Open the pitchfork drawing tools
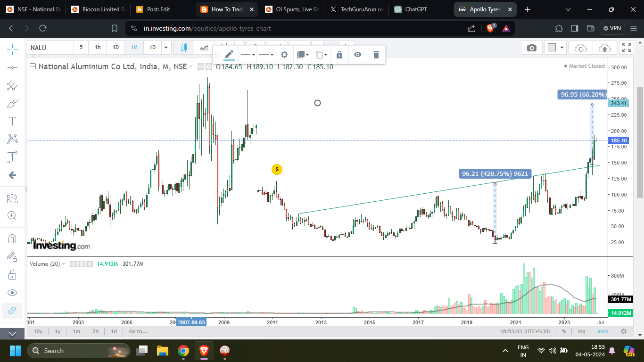Screen dimensions: 644x362 (x=12, y=85)
